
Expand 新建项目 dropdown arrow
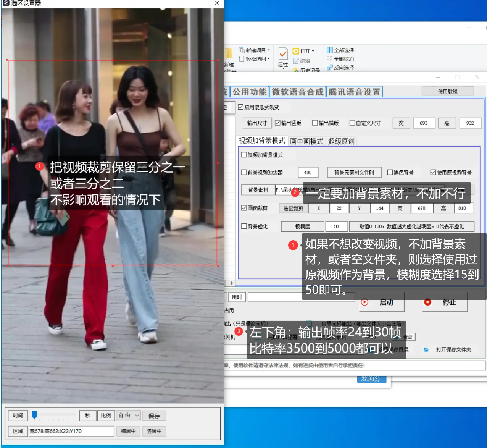click(269, 50)
